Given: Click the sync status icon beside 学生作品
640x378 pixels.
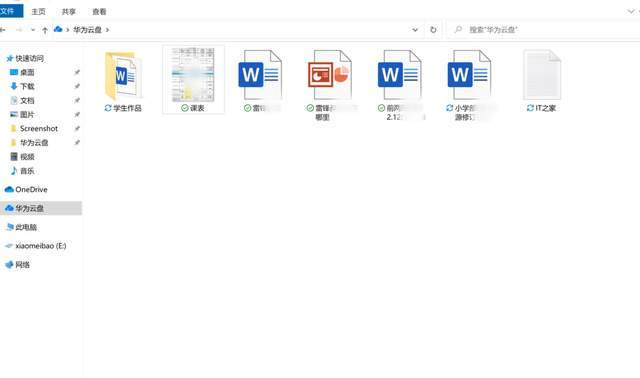Looking at the screenshot, I should [x=108, y=108].
